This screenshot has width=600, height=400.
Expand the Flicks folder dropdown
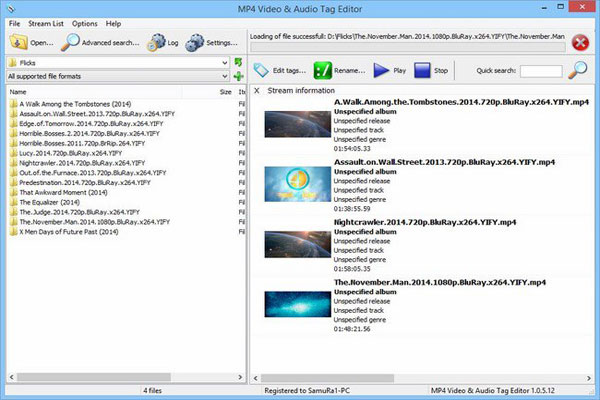click(224, 62)
